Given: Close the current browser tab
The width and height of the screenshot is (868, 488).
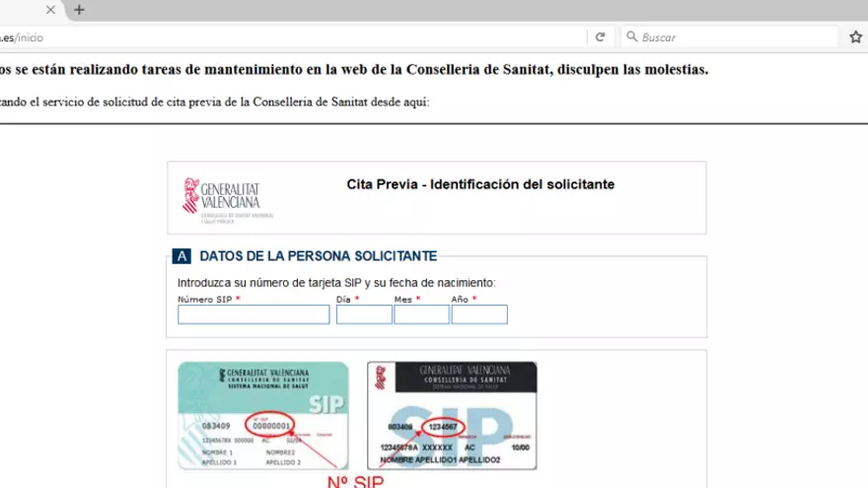Looking at the screenshot, I should (51, 10).
